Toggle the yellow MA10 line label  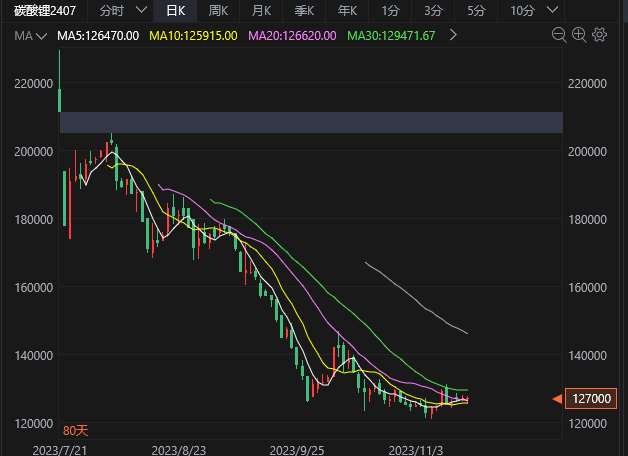coord(193,35)
